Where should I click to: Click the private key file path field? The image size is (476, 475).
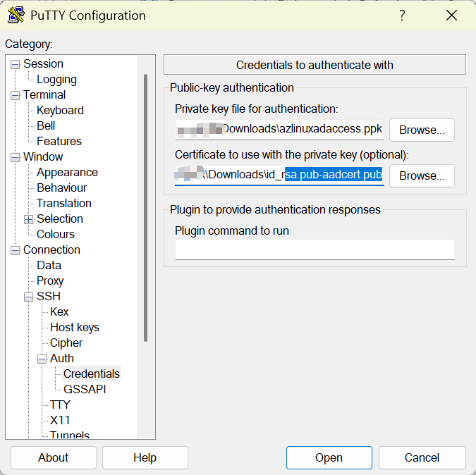coord(279,130)
